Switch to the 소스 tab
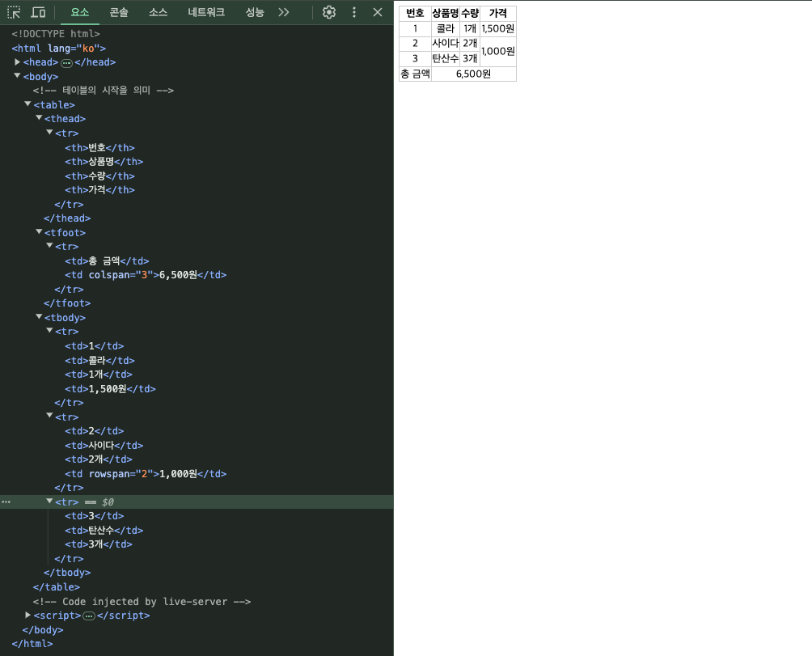This screenshot has width=812, height=656. click(158, 12)
